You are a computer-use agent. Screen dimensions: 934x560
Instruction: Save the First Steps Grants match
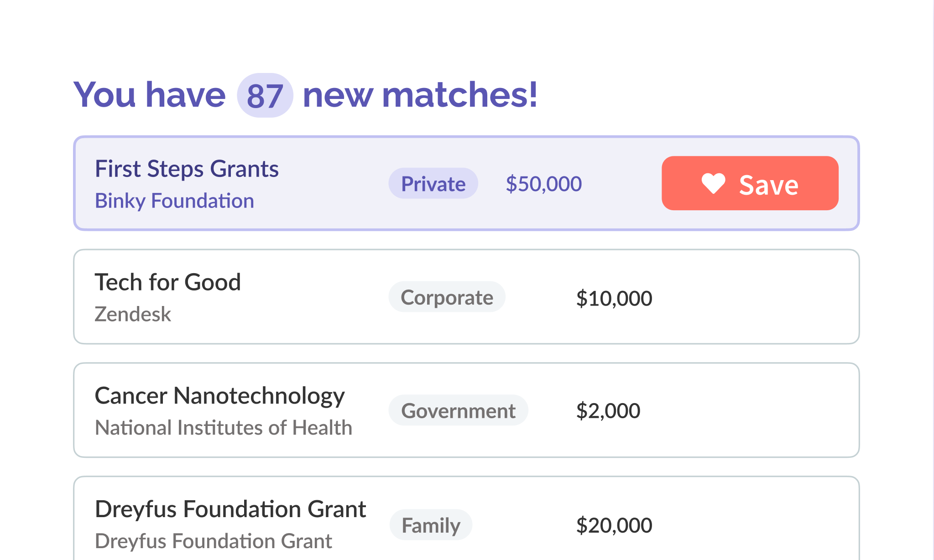tap(750, 184)
